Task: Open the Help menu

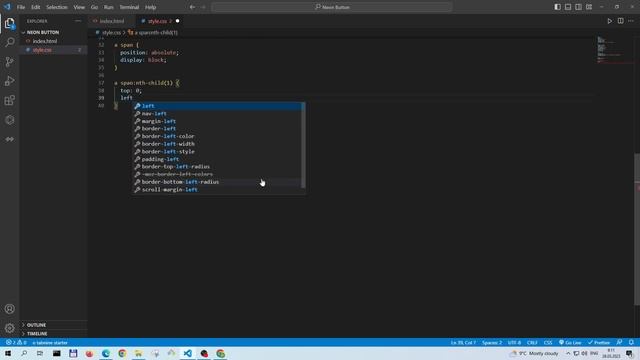Action: point(151,7)
